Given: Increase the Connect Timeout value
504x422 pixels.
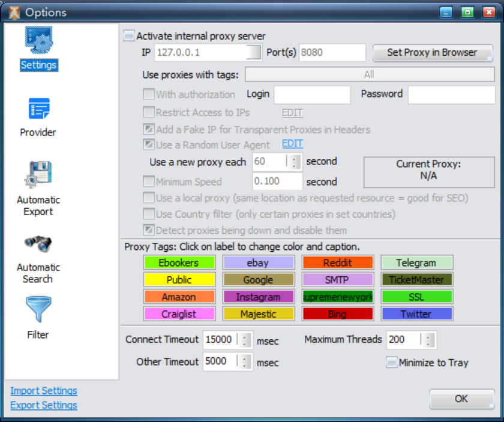Looking at the screenshot, I should click(x=245, y=336).
